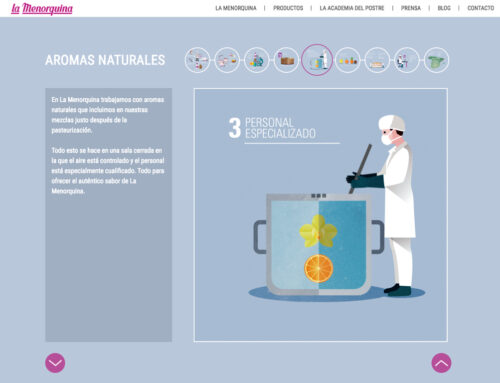This screenshot has width=500, height=383.
Task: Click paragraph starting 'Todo esto se hace'
Action: [108, 171]
